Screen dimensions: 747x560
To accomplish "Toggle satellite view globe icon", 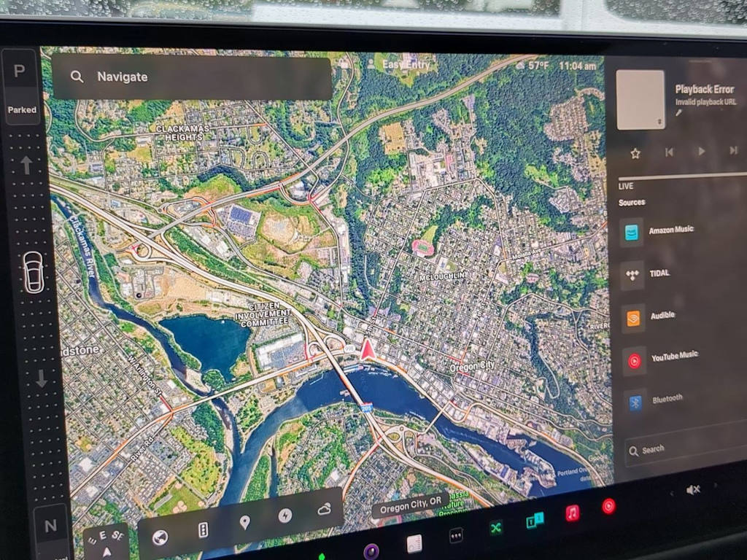I will pos(160,537).
